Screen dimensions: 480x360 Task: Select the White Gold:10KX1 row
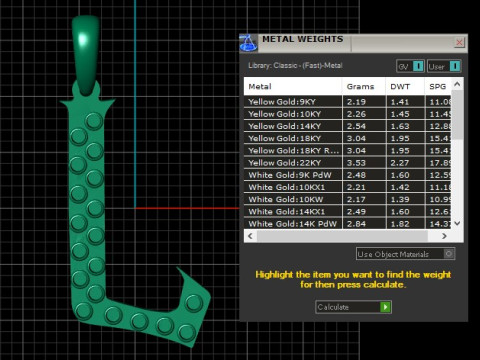347,187
